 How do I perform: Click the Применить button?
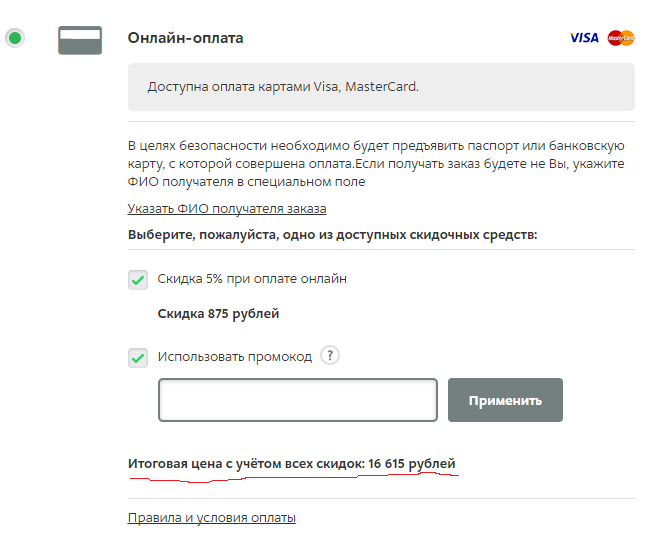pos(505,400)
